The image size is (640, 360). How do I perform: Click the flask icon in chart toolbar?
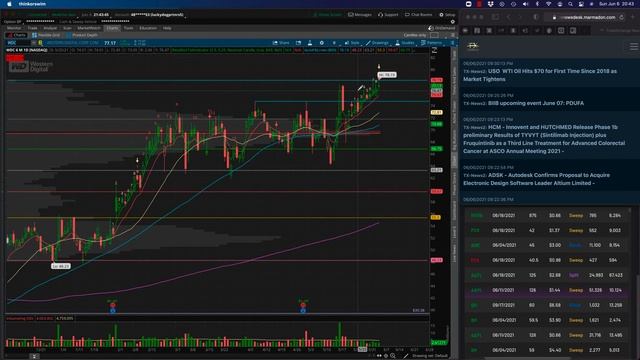pyautogui.click(x=310, y=42)
